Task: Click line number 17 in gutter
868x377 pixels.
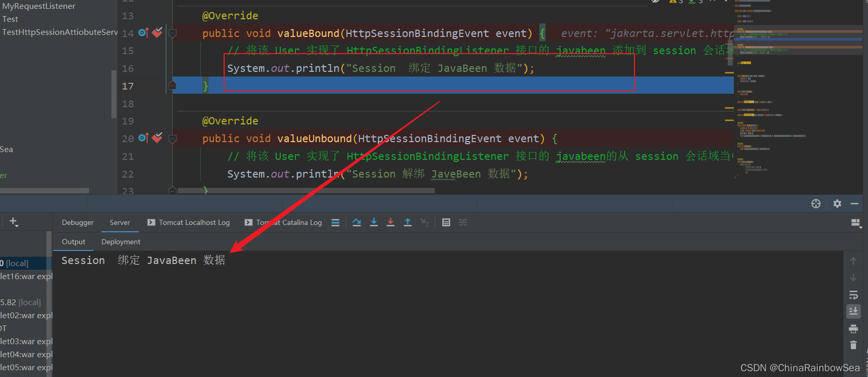Action: pos(128,86)
